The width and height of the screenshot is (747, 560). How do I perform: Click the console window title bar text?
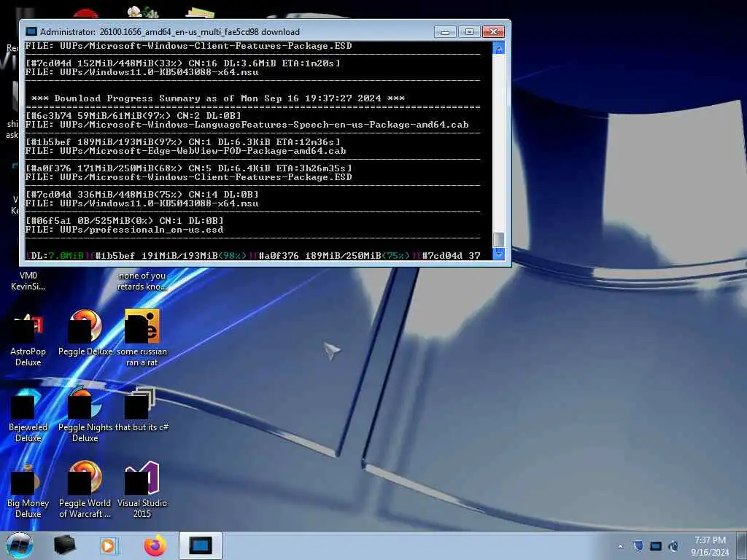169,32
